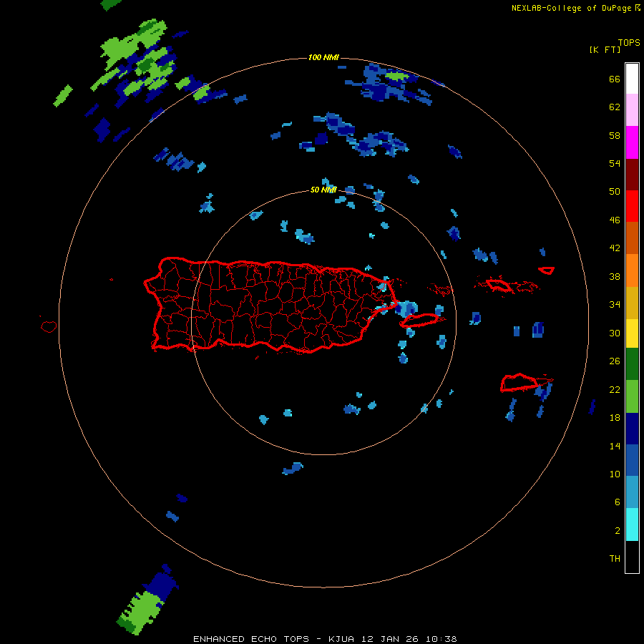
Task: Select the navy blue legend swatch
Action: 632,429
